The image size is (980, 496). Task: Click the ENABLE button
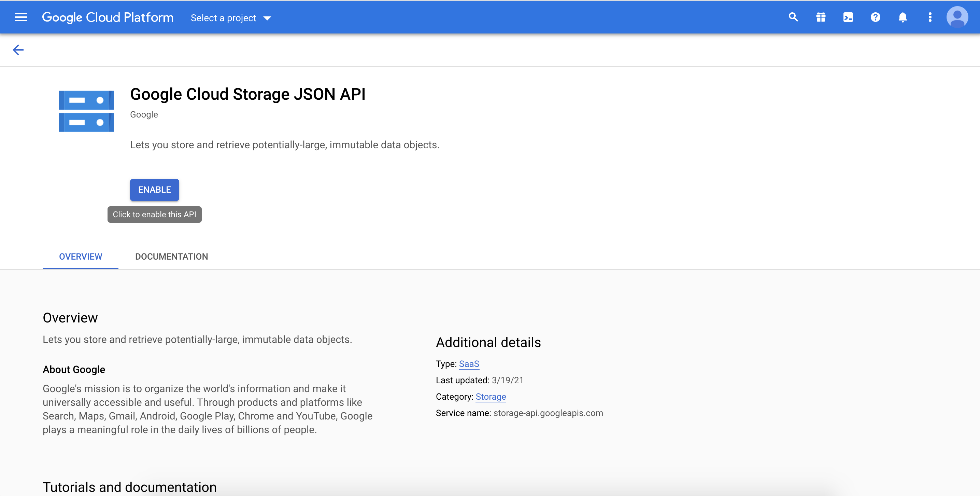pyautogui.click(x=154, y=190)
